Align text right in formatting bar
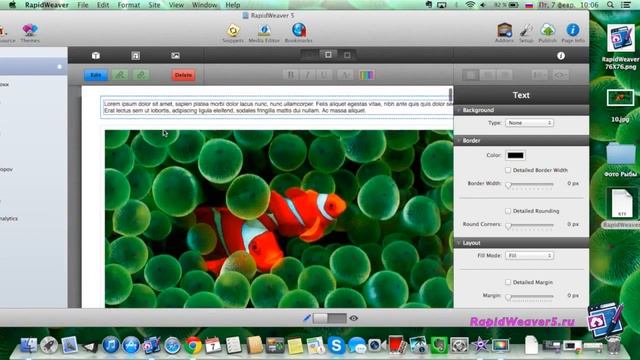The height and width of the screenshot is (360, 640). click(x=505, y=75)
